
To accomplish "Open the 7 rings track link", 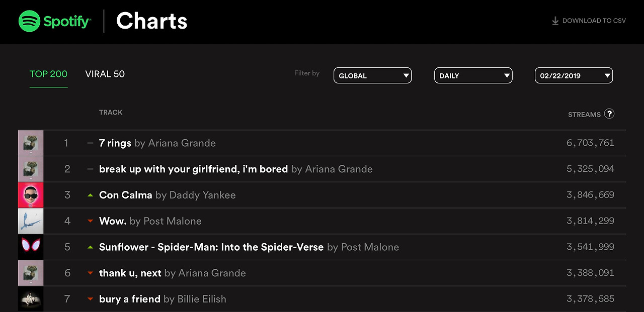I will (115, 143).
